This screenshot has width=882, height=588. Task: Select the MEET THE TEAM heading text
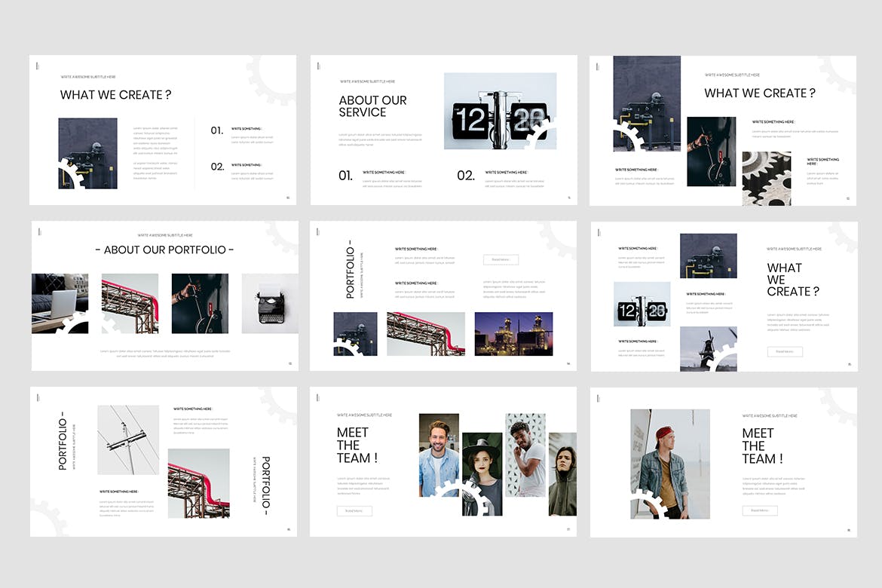354,445
